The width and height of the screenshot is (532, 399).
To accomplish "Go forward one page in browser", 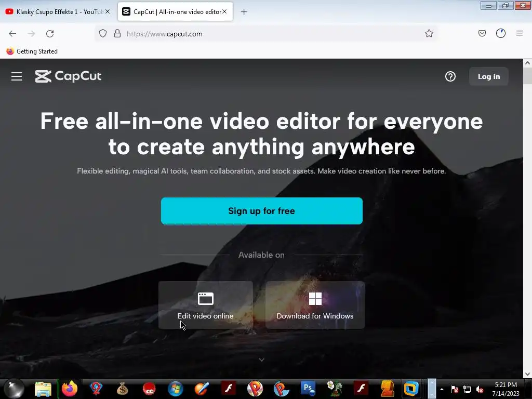I will [31, 34].
